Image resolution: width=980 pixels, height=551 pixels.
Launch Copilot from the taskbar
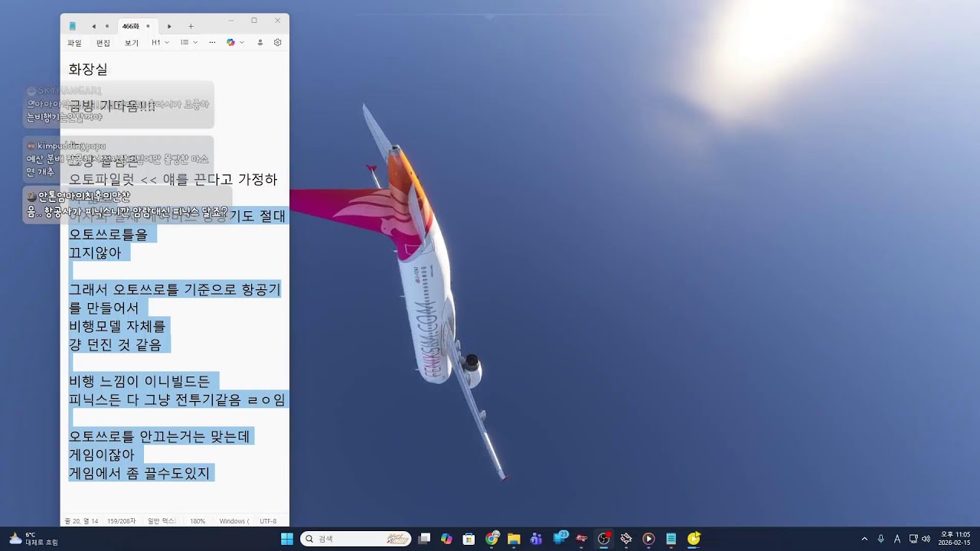point(446,539)
